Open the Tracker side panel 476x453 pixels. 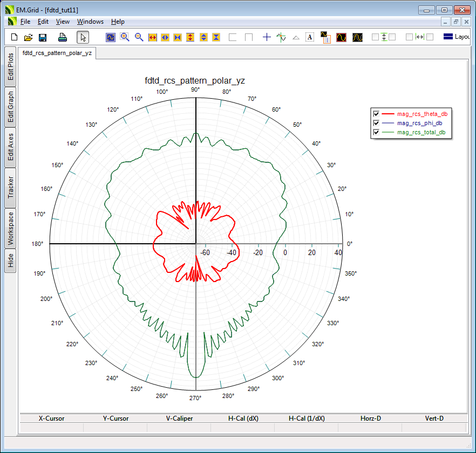coord(10,188)
